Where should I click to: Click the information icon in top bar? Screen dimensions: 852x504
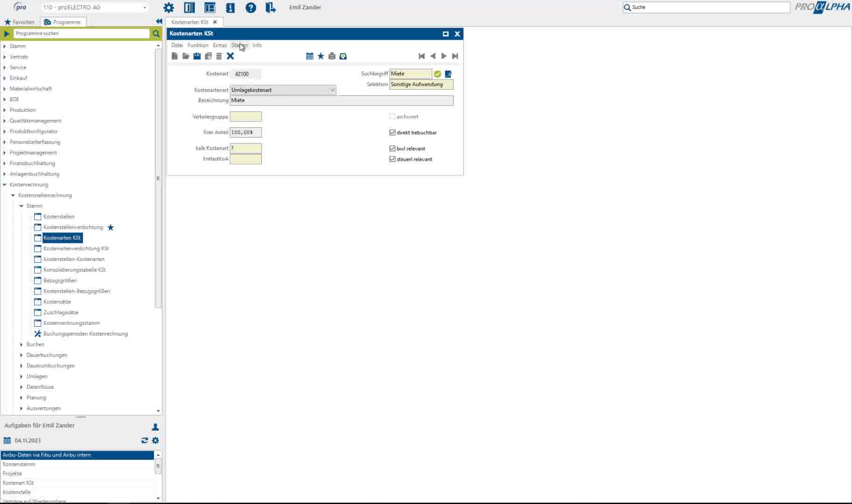[x=230, y=7]
